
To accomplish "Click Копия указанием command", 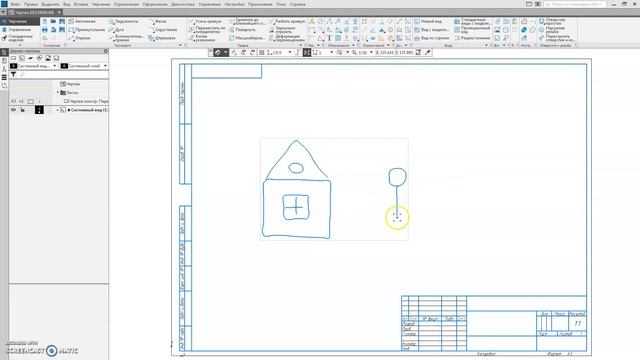I will coord(202,38).
